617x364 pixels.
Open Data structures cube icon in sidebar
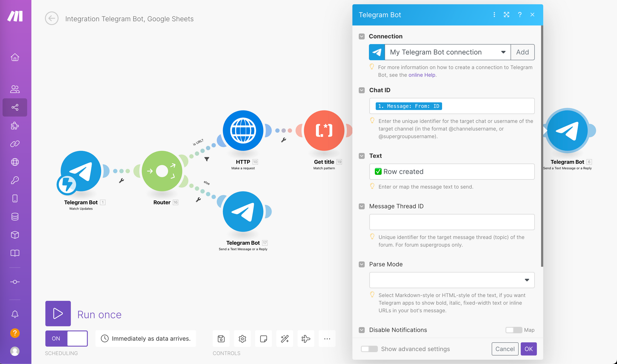(15, 235)
